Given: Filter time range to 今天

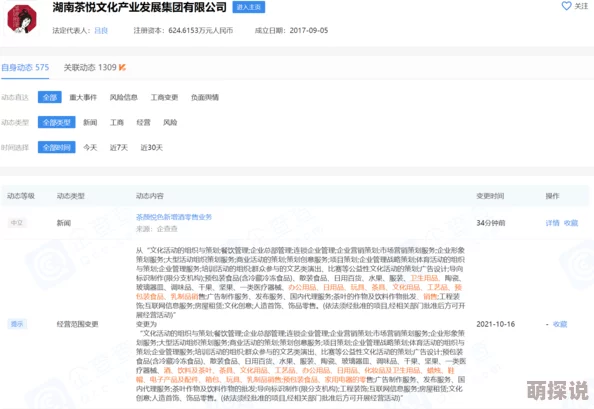Looking at the screenshot, I should click(x=90, y=147).
